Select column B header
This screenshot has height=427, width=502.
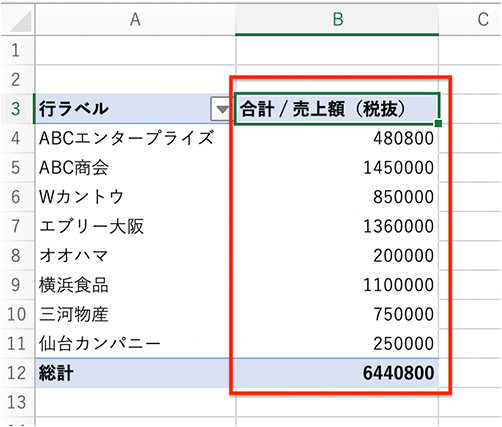pos(337,19)
